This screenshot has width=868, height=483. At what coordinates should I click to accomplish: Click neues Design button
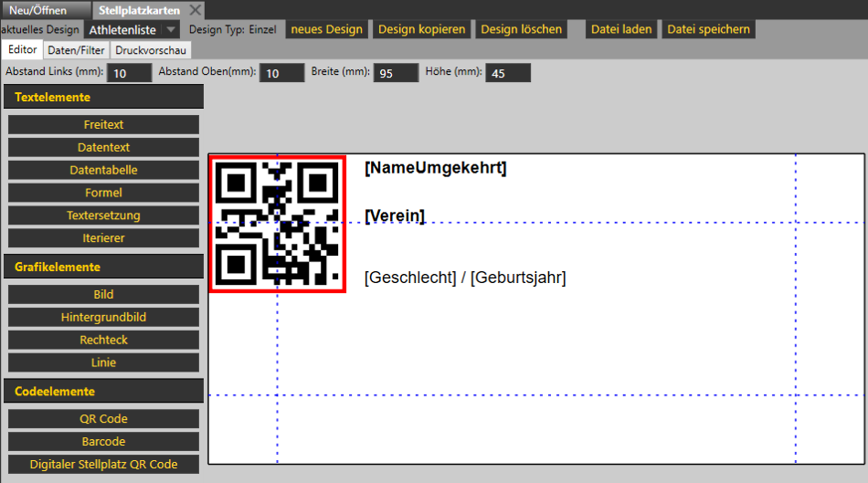(326, 29)
